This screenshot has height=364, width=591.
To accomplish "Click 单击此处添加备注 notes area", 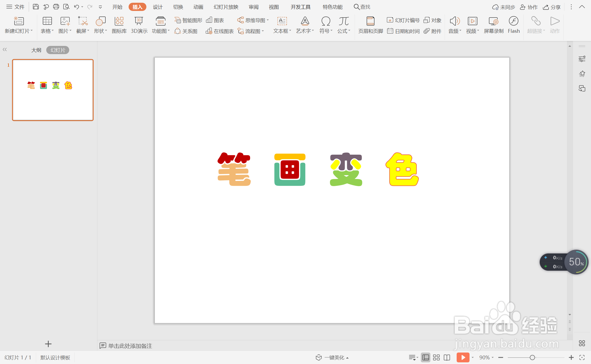I will (x=130, y=346).
